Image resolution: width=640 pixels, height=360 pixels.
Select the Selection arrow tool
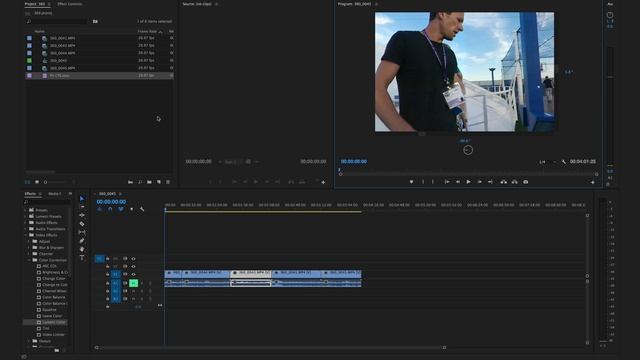[x=82, y=199]
